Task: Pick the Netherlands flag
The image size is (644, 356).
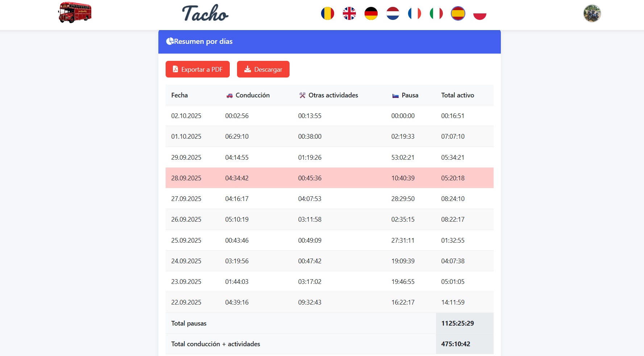Action: (392, 14)
